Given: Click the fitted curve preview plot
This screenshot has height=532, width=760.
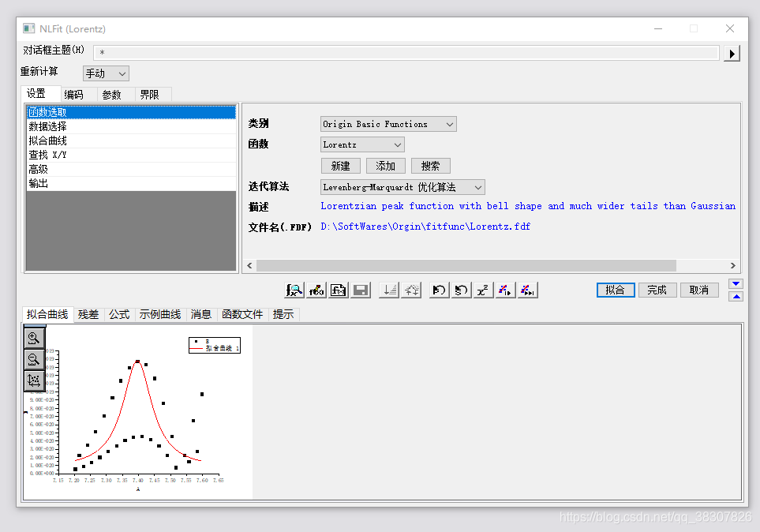Looking at the screenshot, I should [x=138, y=412].
